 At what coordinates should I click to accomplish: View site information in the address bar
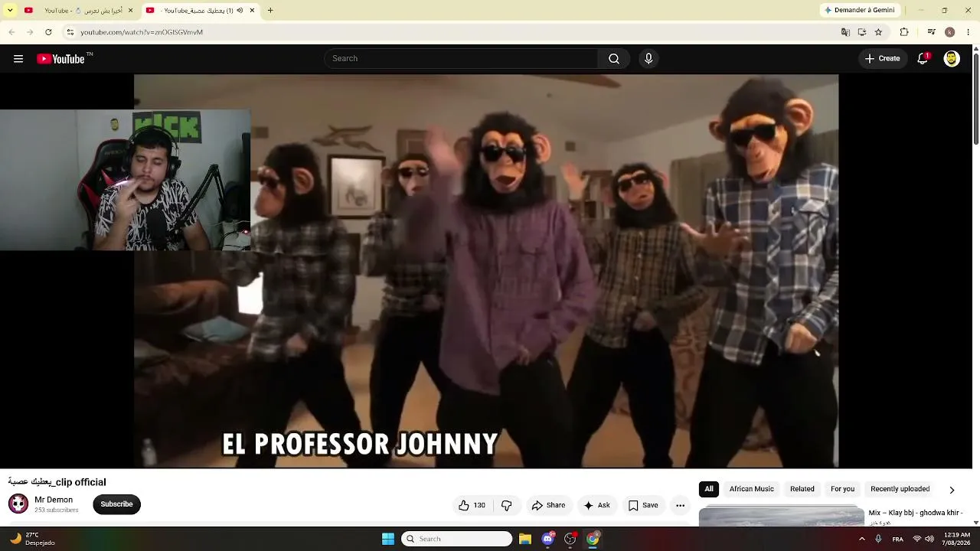70,32
